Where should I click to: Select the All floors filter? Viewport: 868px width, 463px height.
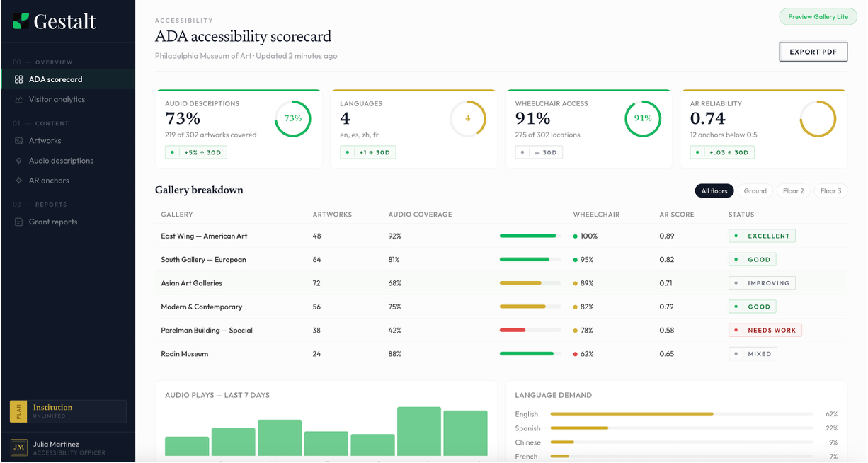714,190
